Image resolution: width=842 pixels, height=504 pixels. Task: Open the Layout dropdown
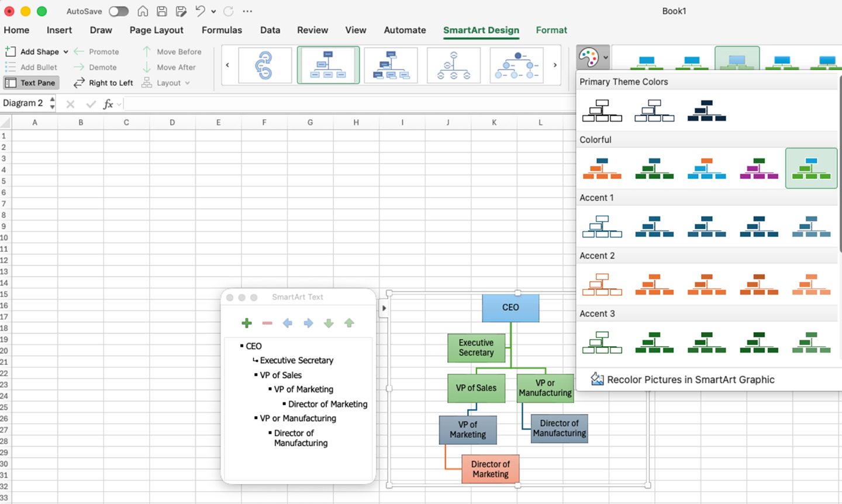[x=166, y=82]
